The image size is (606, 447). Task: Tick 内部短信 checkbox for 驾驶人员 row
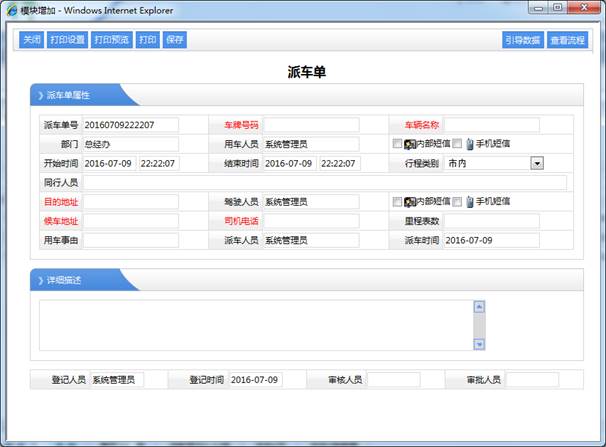397,201
